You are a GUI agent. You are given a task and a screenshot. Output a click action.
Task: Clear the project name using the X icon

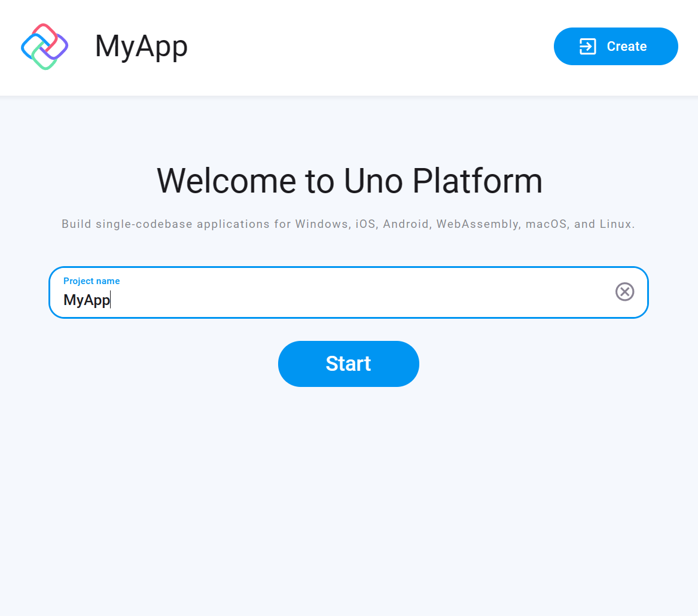tap(624, 292)
